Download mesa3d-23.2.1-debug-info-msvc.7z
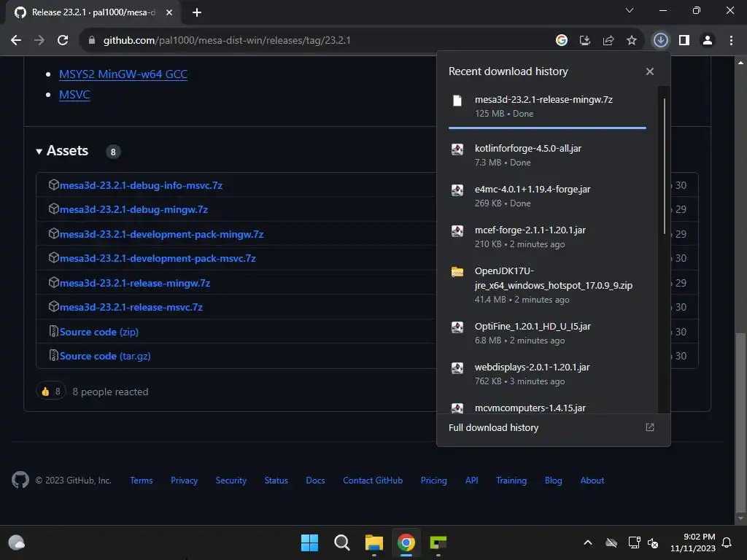 141,185
